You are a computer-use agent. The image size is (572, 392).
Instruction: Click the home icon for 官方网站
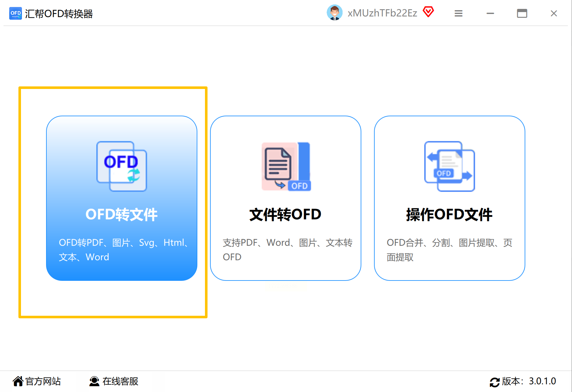pos(18,381)
